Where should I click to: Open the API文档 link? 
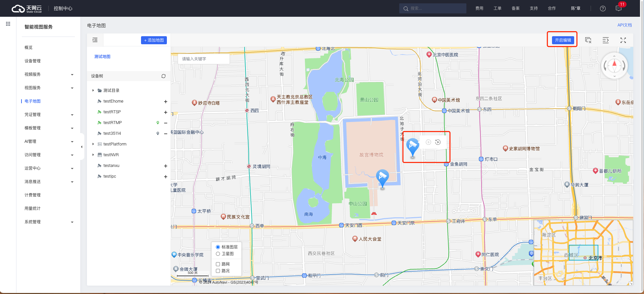click(625, 25)
